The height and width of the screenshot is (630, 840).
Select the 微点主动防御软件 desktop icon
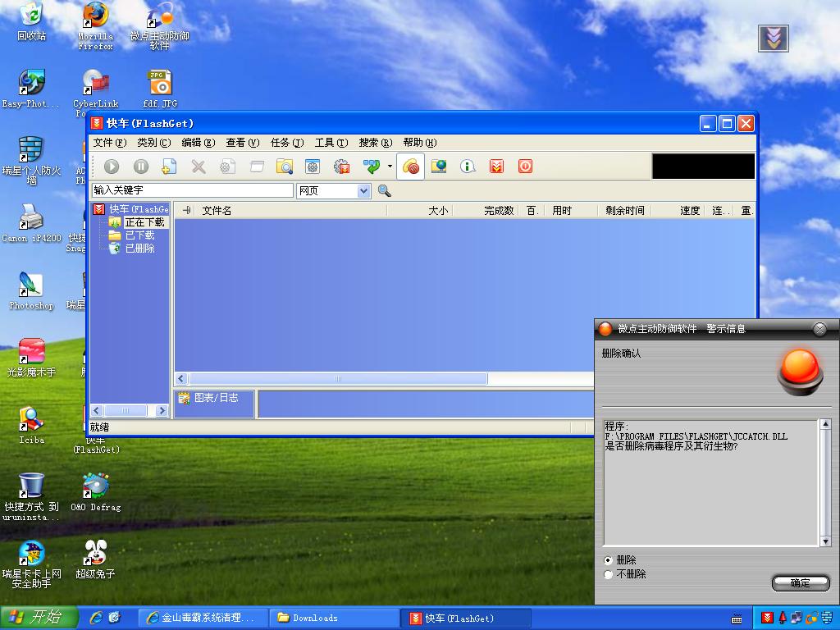pyautogui.click(x=159, y=26)
